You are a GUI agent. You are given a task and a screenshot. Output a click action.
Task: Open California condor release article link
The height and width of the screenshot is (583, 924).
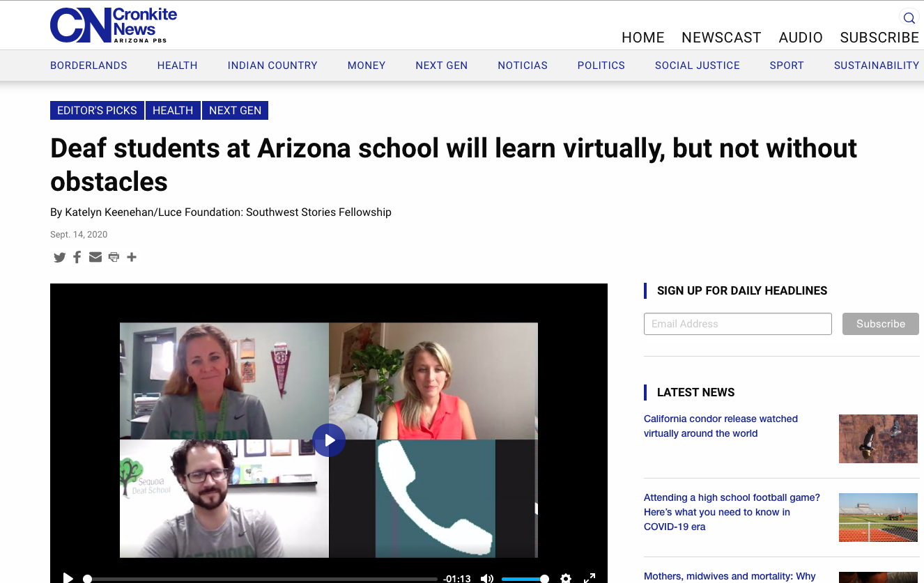point(721,426)
